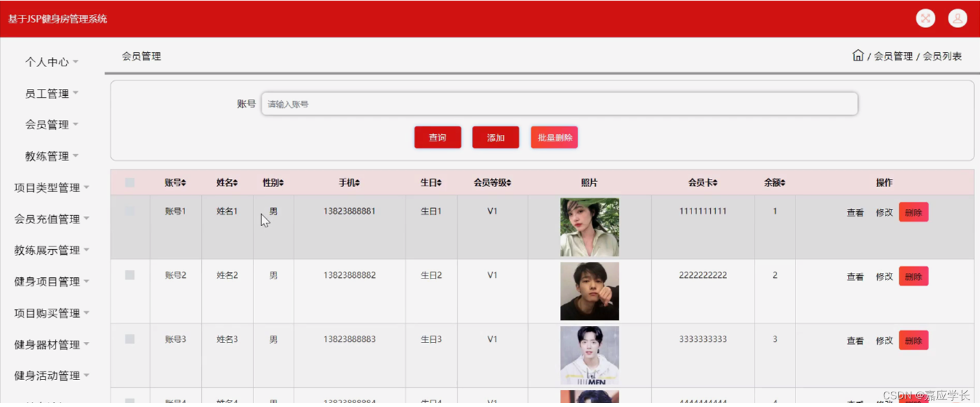Edit the 账号3 row via 修改
The width and height of the screenshot is (980, 407).
pos(884,341)
